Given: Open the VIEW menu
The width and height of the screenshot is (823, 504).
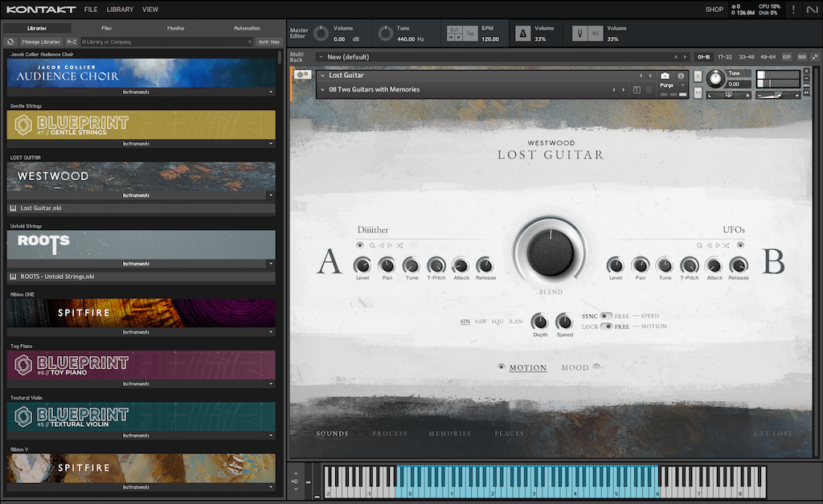Looking at the screenshot, I should click(150, 10).
